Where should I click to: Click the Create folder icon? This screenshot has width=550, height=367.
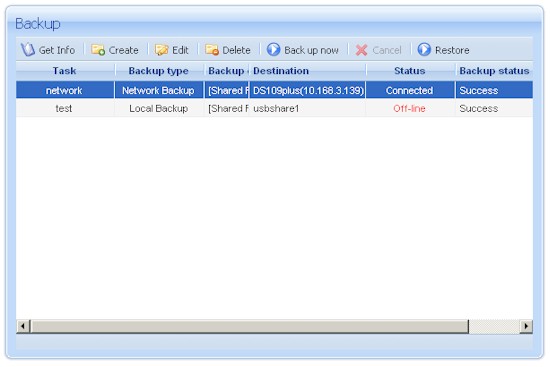pyautogui.click(x=98, y=50)
